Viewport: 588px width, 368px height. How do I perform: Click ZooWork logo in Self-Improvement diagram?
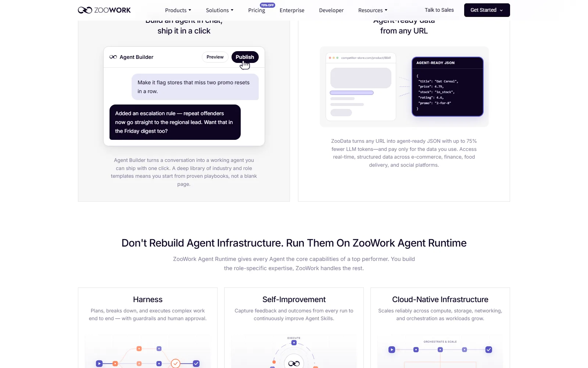(x=294, y=363)
